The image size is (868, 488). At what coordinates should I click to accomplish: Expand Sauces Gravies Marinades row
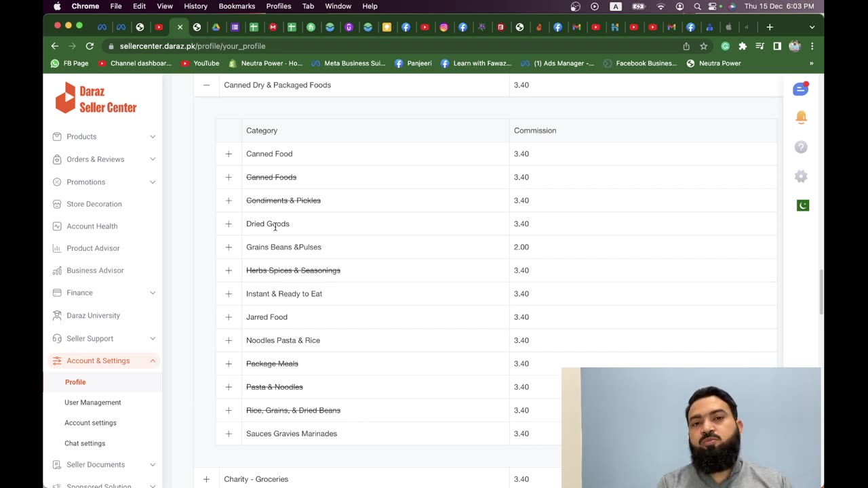[x=229, y=434]
